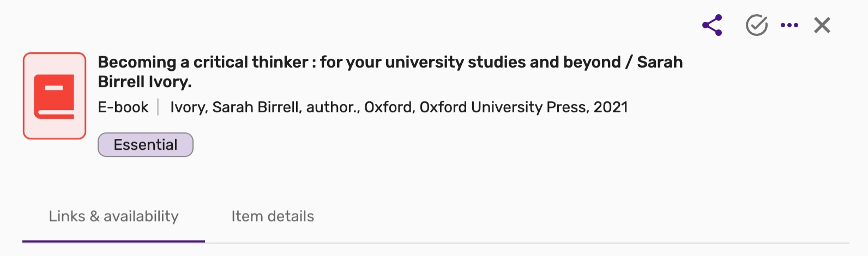This screenshot has height=256, width=868.
Task: Click the red e-book icon
Action: (55, 96)
